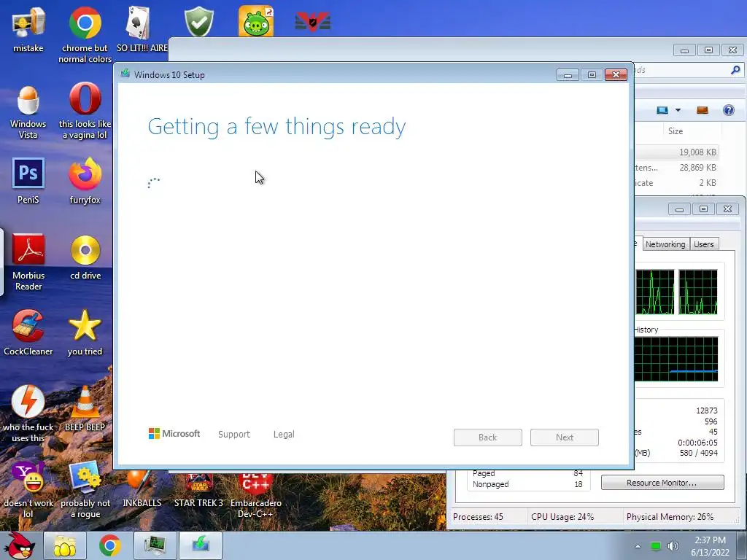Open the 'Morbius Reader' Adobe icon
This screenshot has height=560, width=747.
28,262
